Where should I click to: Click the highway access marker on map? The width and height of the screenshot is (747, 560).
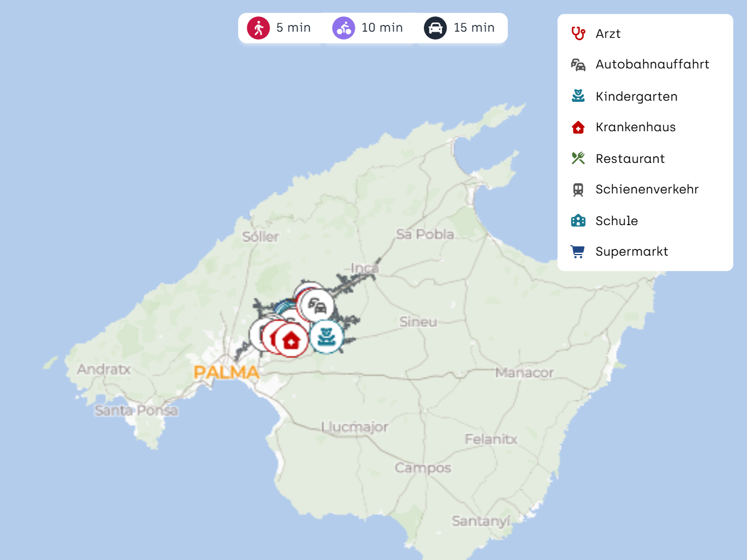coord(318,306)
